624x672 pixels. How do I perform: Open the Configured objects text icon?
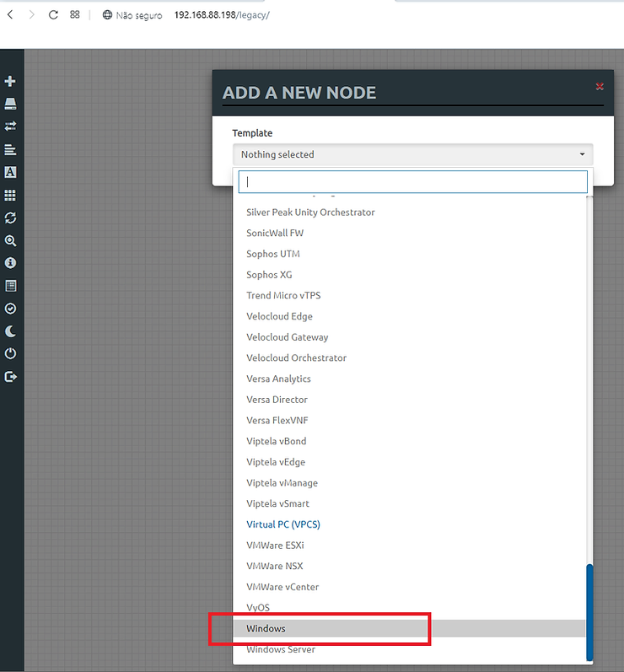tap(10, 172)
